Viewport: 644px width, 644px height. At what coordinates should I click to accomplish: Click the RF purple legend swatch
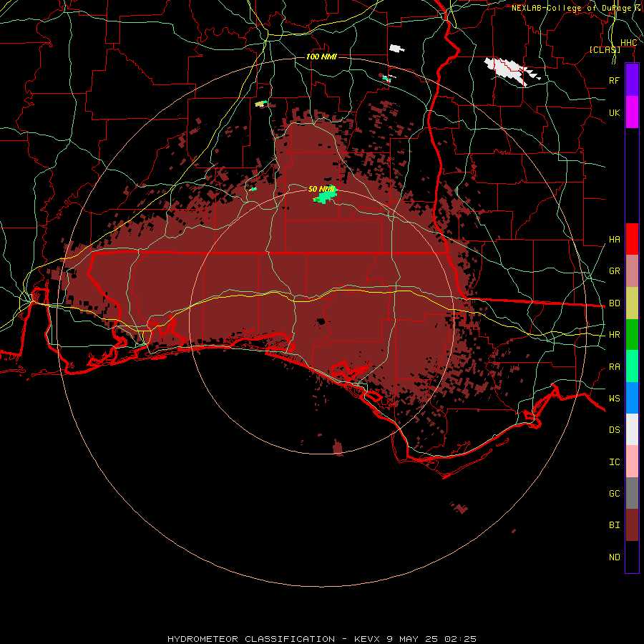tap(632, 80)
